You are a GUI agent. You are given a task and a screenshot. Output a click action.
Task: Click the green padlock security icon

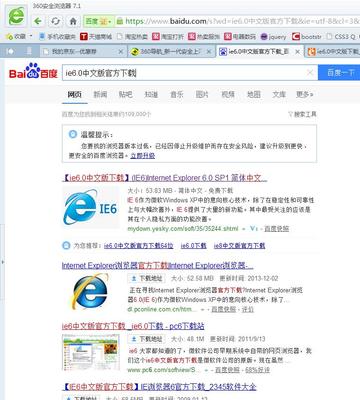[119, 21]
